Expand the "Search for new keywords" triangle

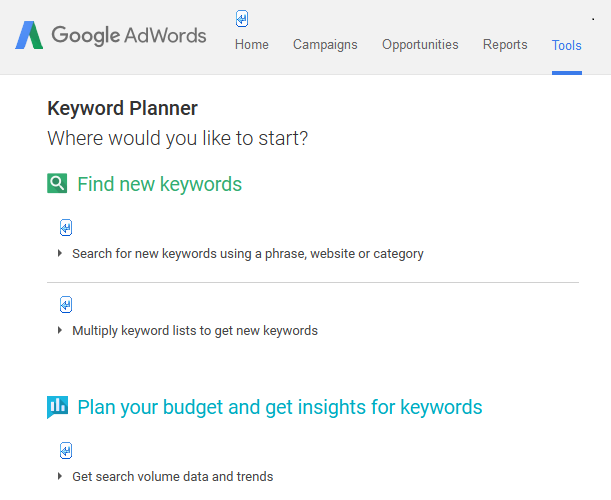coord(61,254)
